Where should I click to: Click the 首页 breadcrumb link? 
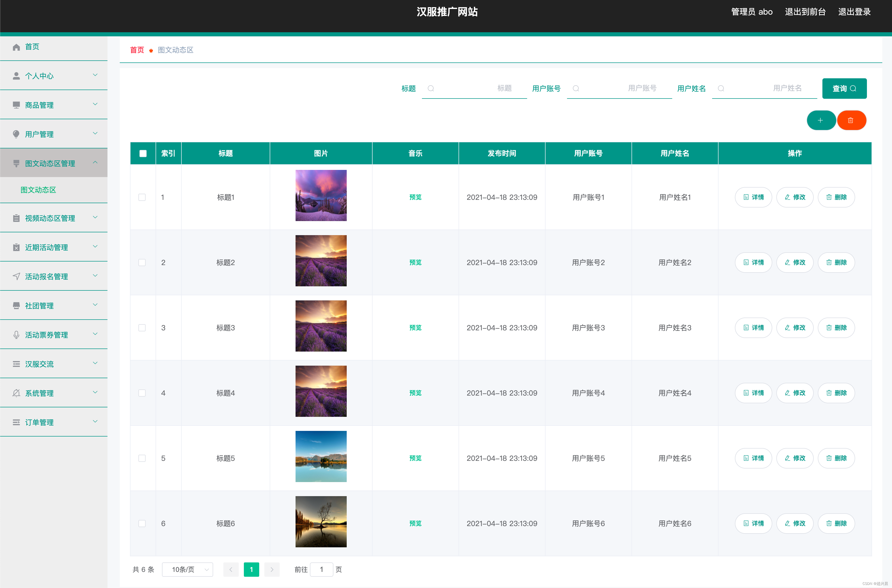pyautogui.click(x=137, y=50)
